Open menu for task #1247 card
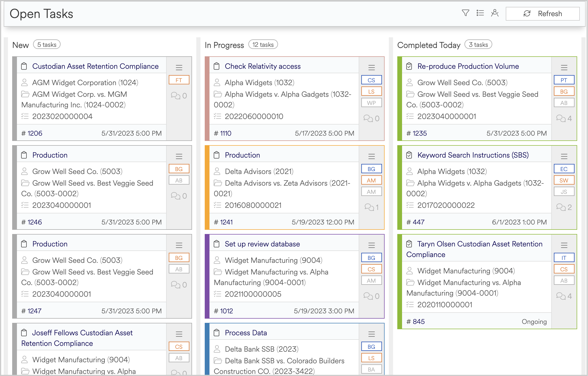This screenshot has height=376, width=588. tap(179, 245)
